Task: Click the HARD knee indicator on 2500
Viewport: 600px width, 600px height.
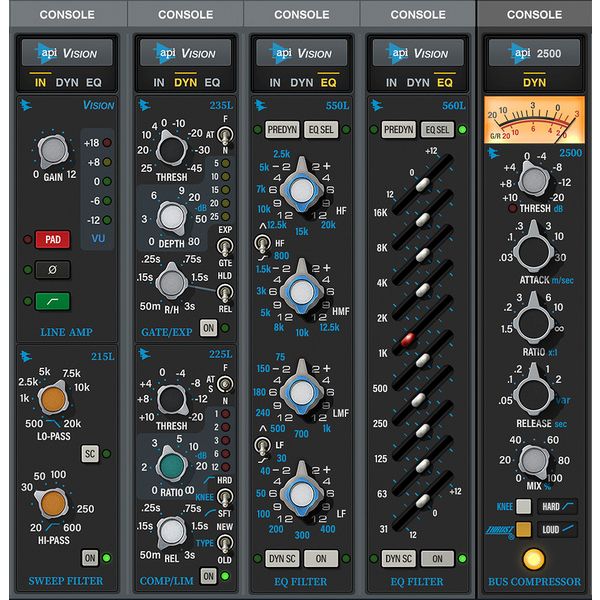Action: tap(557, 506)
